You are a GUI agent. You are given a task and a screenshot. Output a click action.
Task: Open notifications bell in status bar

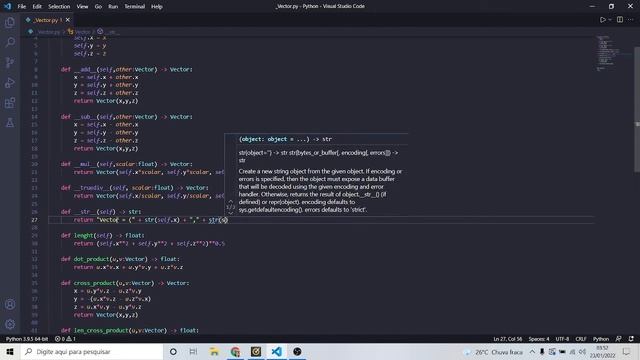631,339
